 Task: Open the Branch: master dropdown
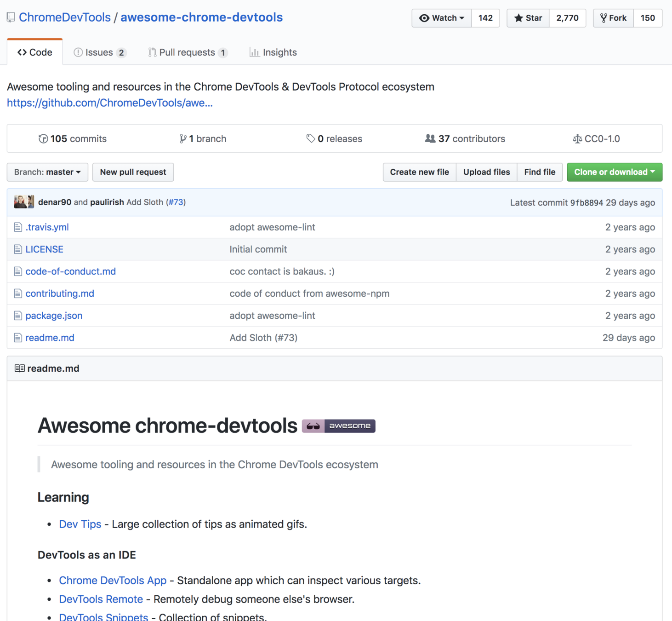coord(47,172)
